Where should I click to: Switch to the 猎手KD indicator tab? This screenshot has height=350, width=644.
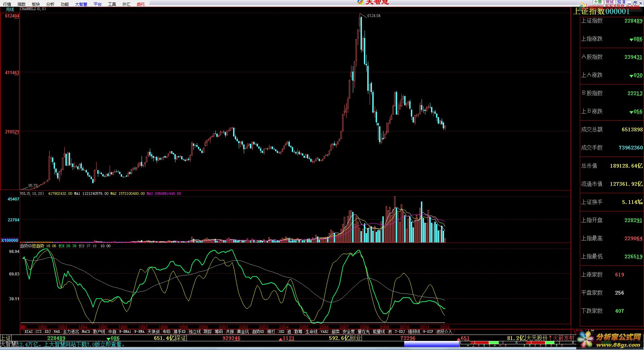[179, 332]
